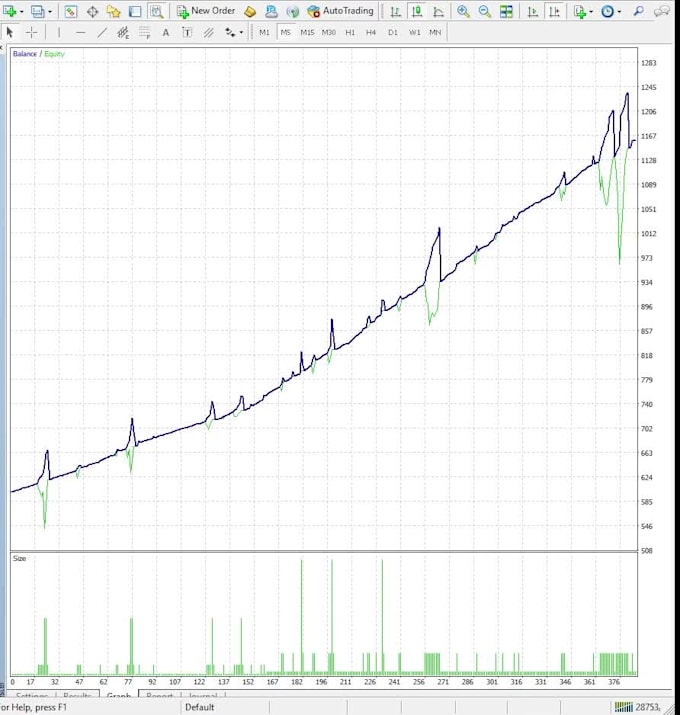Select the horizontal line tool
The width and height of the screenshot is (680, 715).
(80, 32)
